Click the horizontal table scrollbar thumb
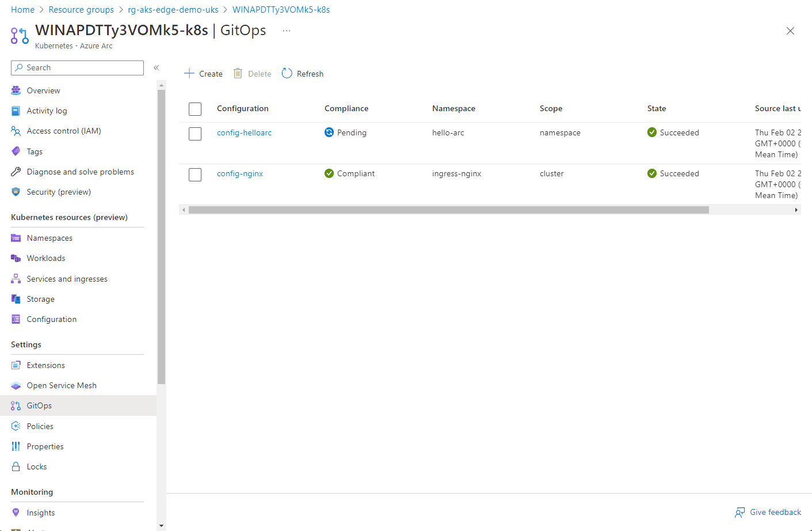This screenshot has height=531, width=812. (x=449, y=210)
